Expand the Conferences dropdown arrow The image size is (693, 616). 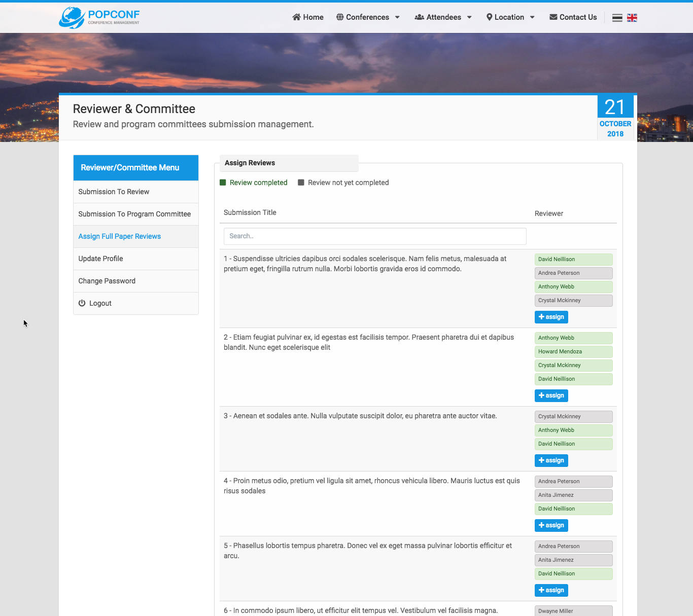point(397,17)
